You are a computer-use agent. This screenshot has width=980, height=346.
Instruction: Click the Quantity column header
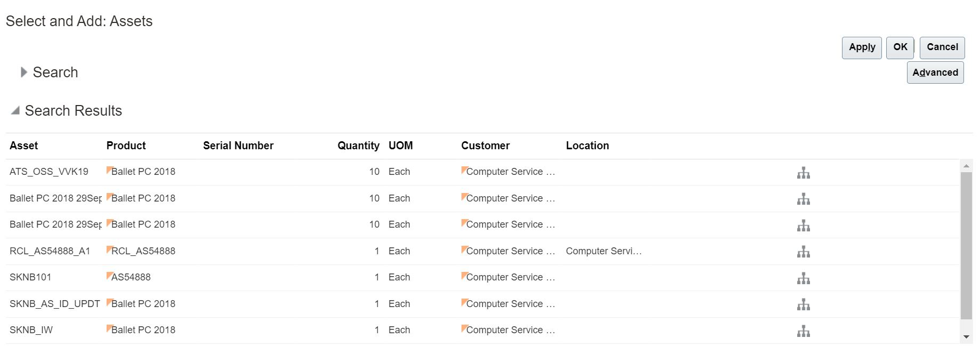(358, 146)
